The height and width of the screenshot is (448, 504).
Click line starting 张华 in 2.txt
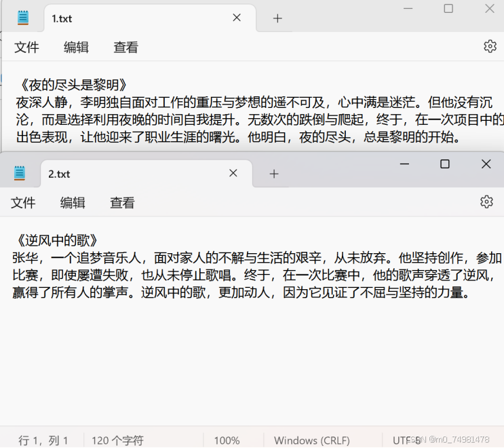257,258
